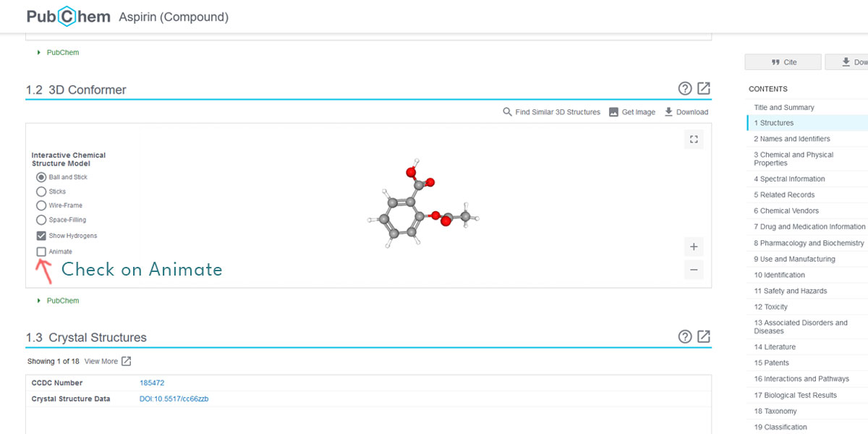Open Names and Identifiers in the contents sidebar
The width and height of the screenshot is (868, 434).
[x=791, y=138]
